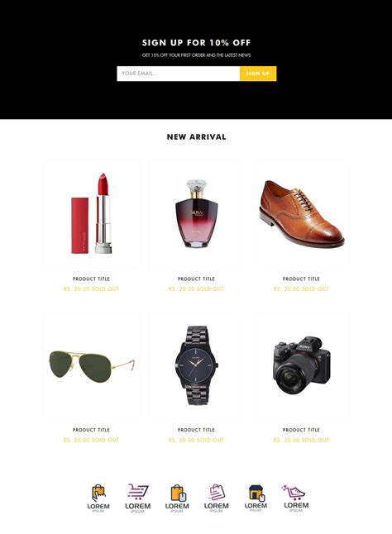Screen dimensions: 392x534
Task: Open the aviator sunglasses product image
Action: coord(92,365)
